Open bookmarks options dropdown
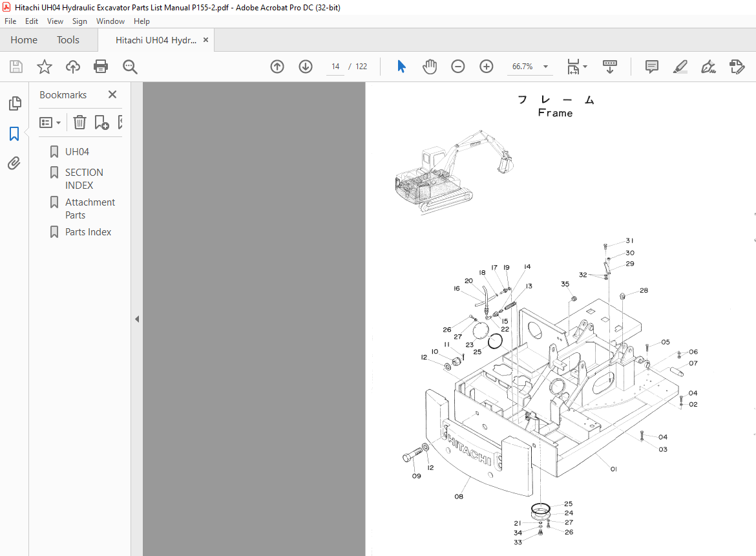The width and height of the screenshot is (756, 556). 50,122
